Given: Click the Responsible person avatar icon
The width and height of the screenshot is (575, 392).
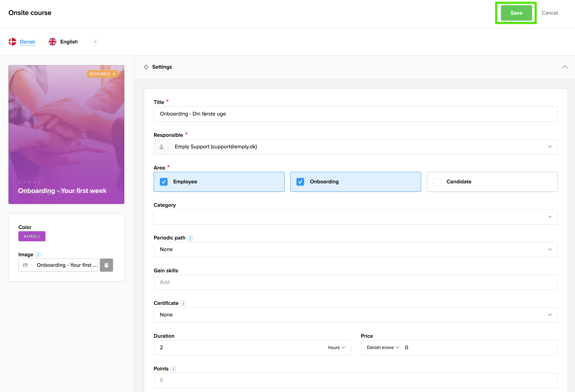Looking at the screenshot, I should click(161, 147).
